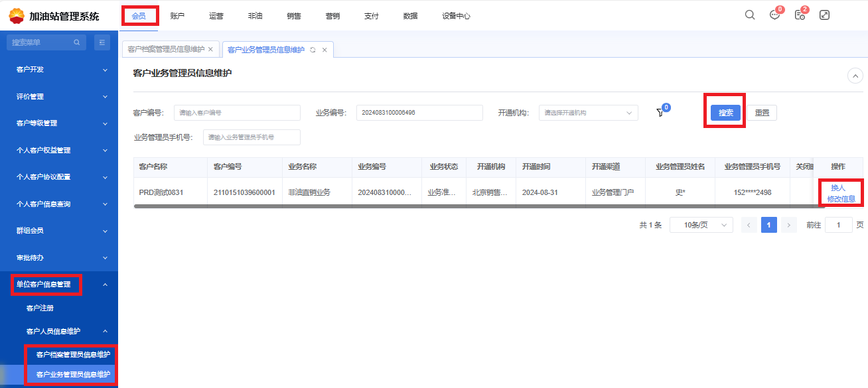The height and width of the screenshot is (388, 868).
Task: Open the 开通机构 dropdown
Action: (588, 113)
